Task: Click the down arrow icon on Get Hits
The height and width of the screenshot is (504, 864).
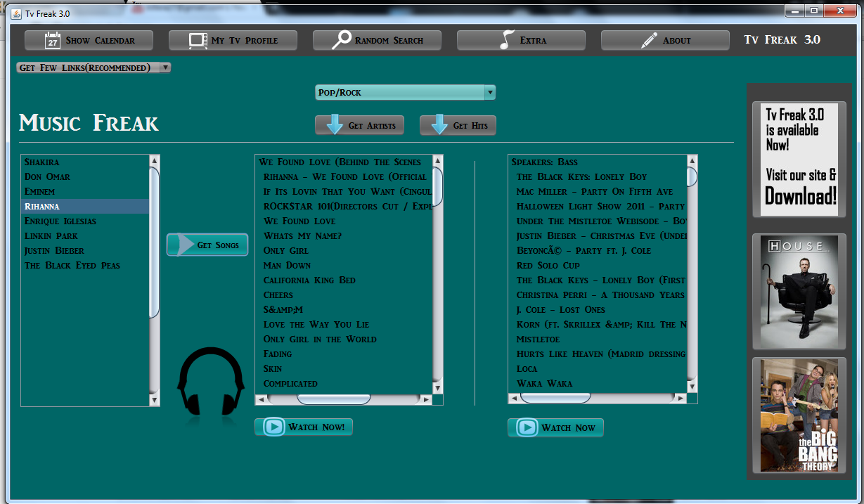Action: click(x=439, y=124)
